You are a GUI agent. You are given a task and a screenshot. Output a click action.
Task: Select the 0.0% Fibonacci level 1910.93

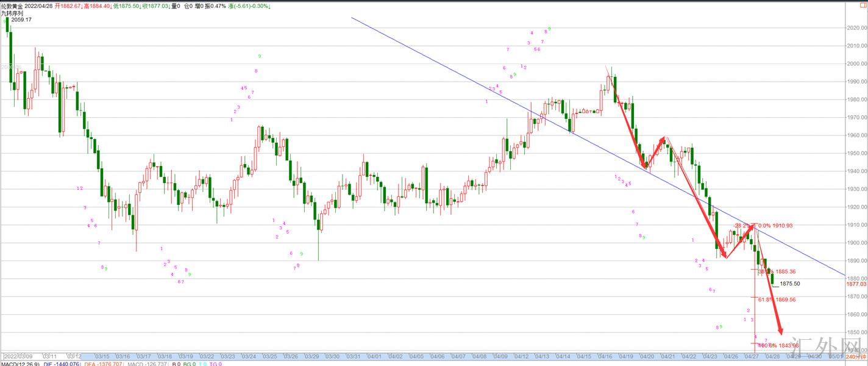coord(783,226)
